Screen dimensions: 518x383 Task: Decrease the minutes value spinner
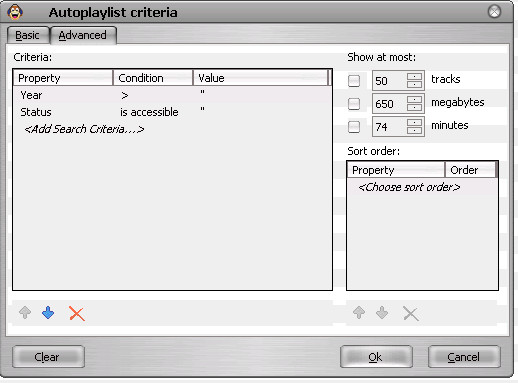(414, 130)
